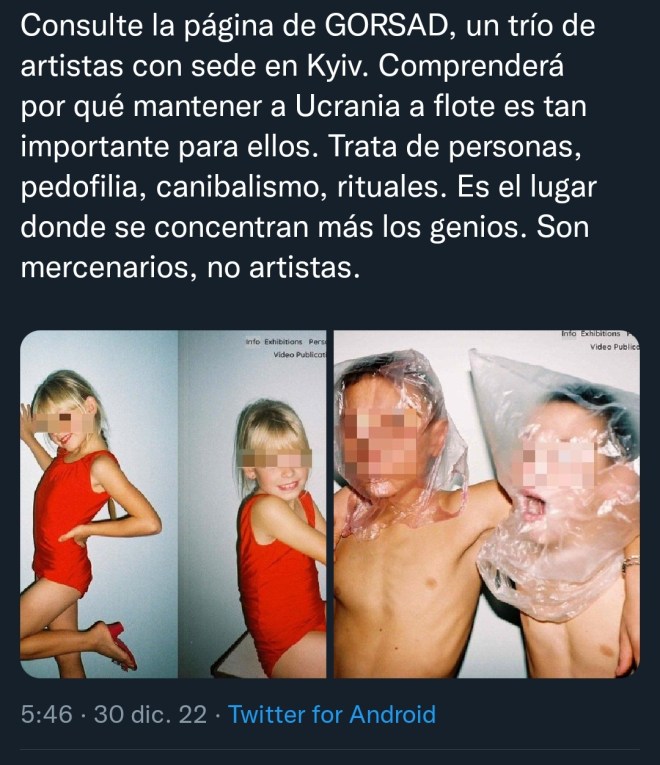Image resolution: width=660 pixels, height=765 pixels.
Task: Click Info label in right photo
Action: click(x=569, y=334)
